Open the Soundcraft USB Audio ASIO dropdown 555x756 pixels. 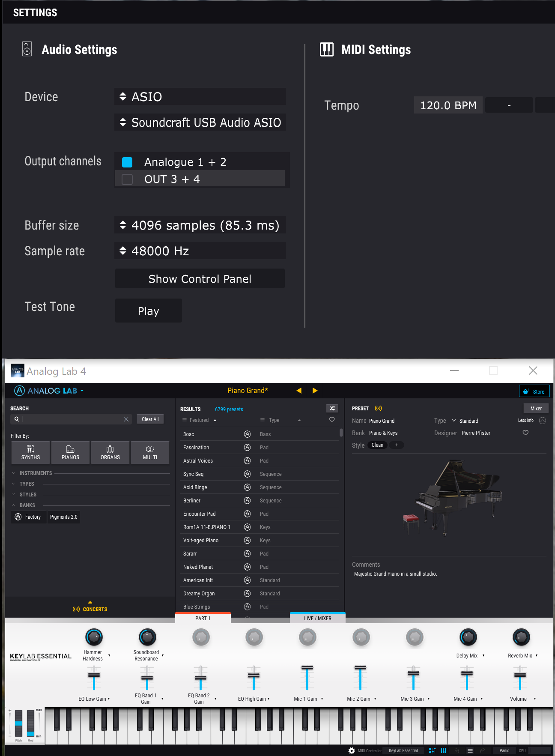coord(200,122)
